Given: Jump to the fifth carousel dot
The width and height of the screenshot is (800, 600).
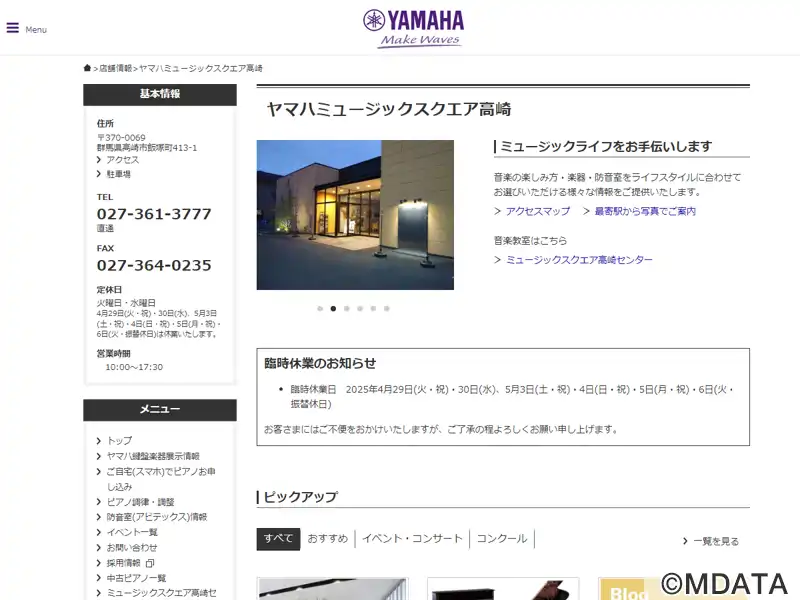Looking at the screenshot, I should pyautogui.click(x=373, y=309).
